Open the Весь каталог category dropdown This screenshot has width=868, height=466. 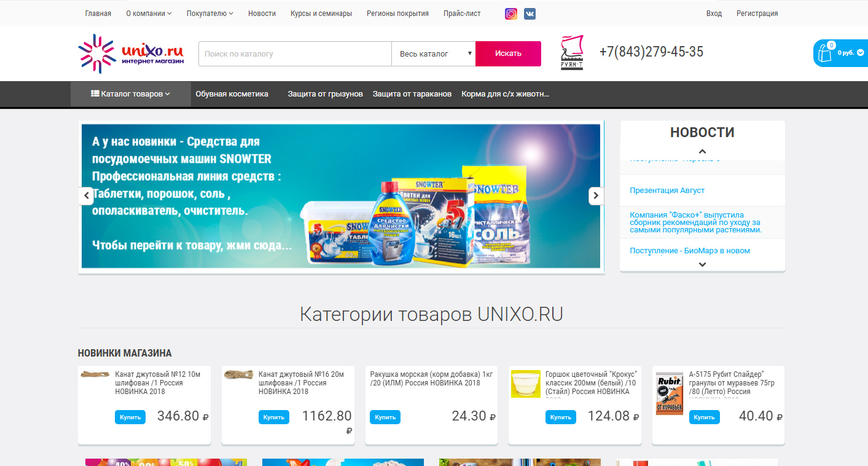coord(434,53)
